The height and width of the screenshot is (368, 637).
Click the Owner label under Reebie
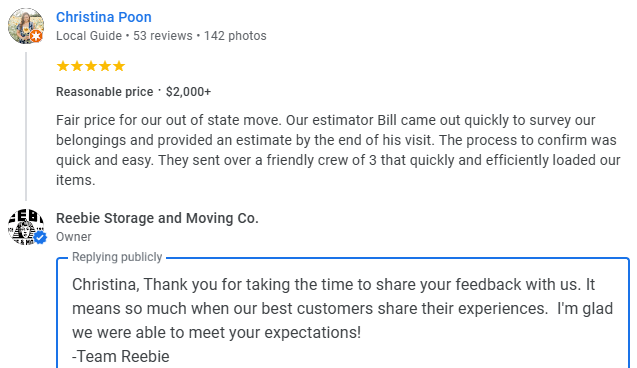[x=74, y=237]
